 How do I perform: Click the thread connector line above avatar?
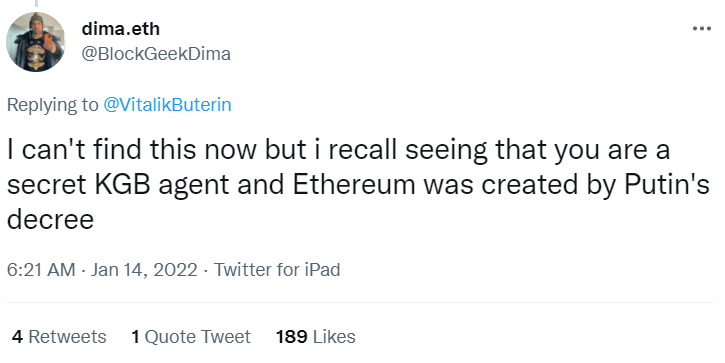[x=36, y=3]
